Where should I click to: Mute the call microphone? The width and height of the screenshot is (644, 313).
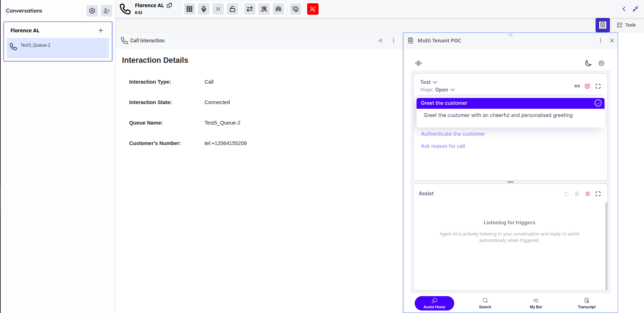click(204, 9)
